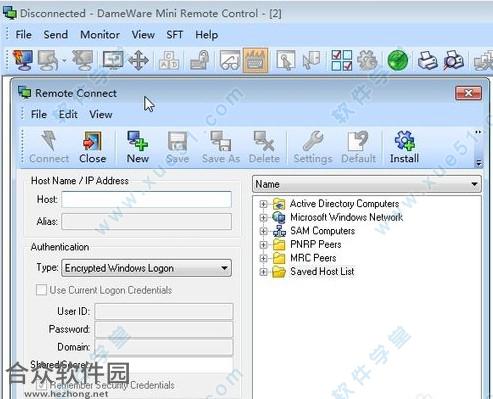The width and height of the screenshot is (493, 399).
Task: Open File menu in Remote Connect dialog
Action: [39, 114]
